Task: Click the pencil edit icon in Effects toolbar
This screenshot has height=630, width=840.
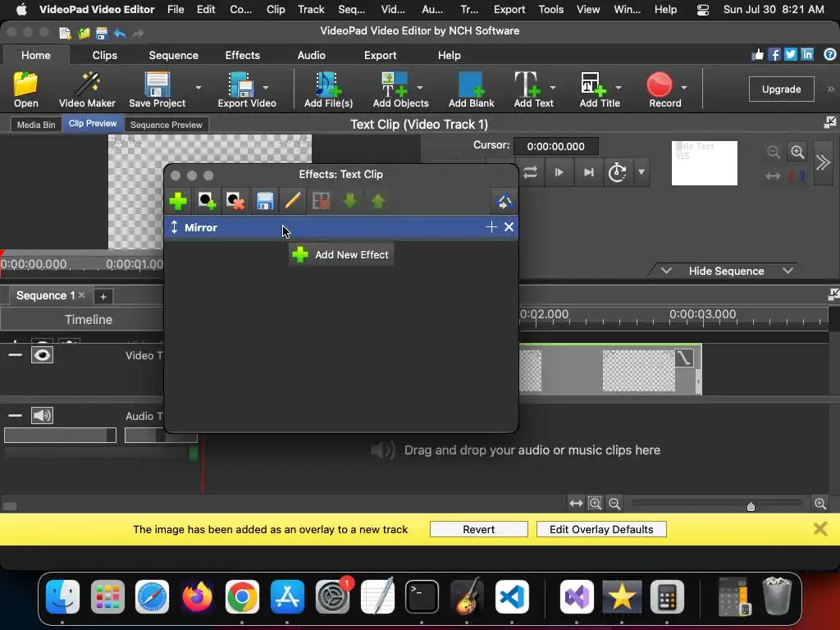Action: tap(293, 202)
